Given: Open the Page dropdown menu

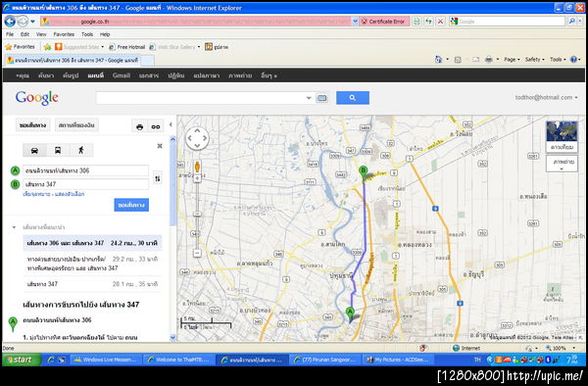Looking at the screenshot, I should pos(512,59).
